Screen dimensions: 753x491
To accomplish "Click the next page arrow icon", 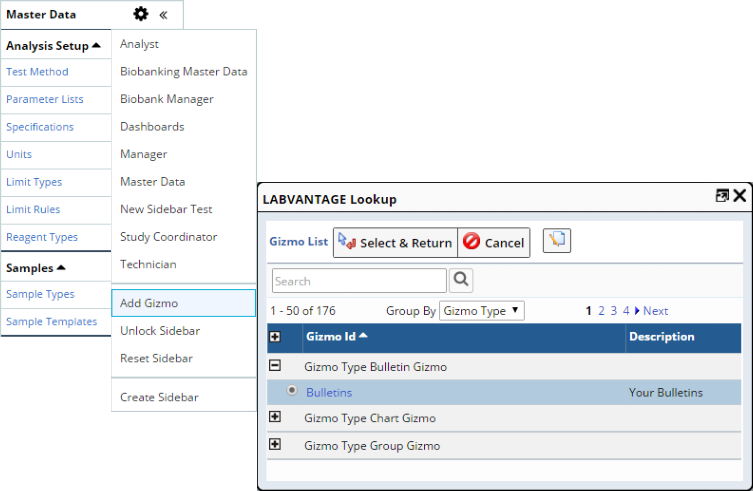I will coord(637,311).
